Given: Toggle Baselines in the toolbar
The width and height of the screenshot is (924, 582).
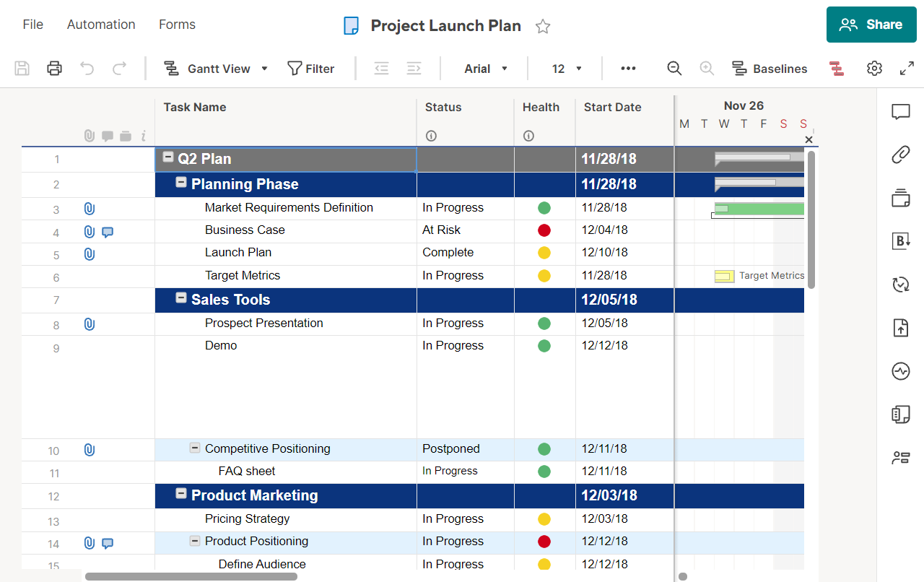Looking at the screenshot, I should (x=770, y=69).
